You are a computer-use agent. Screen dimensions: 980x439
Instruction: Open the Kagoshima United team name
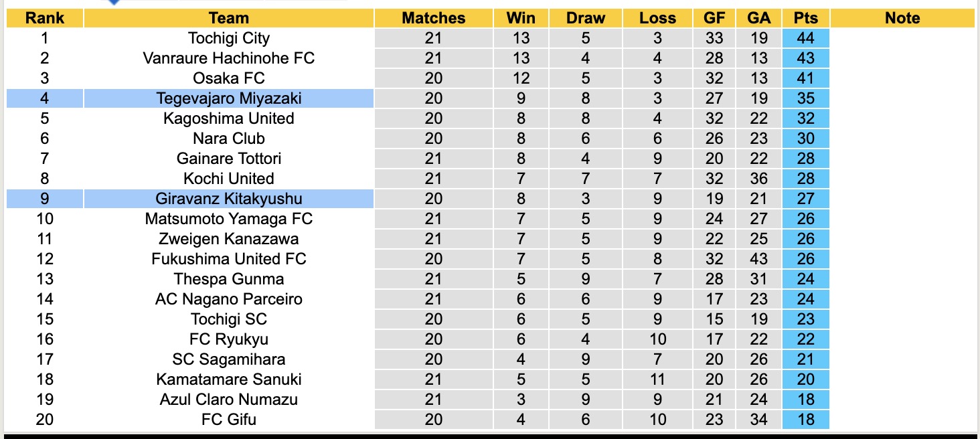[x=228, y=118]
